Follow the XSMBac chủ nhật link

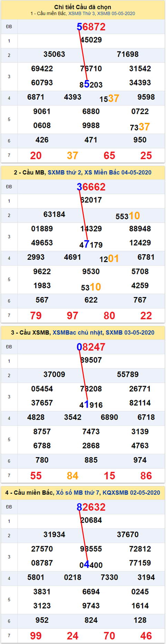(x=77, y=333)
